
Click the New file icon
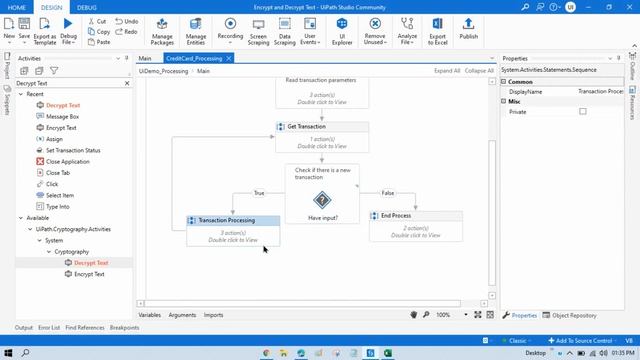pyautogui.click(x=9, y=24)
